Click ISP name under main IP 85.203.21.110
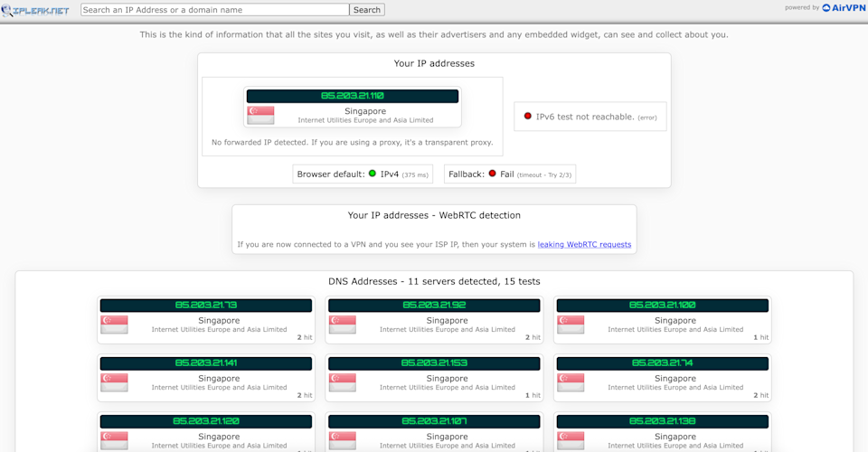This screenshot has height=452, width=868. (x=365, y=120)
